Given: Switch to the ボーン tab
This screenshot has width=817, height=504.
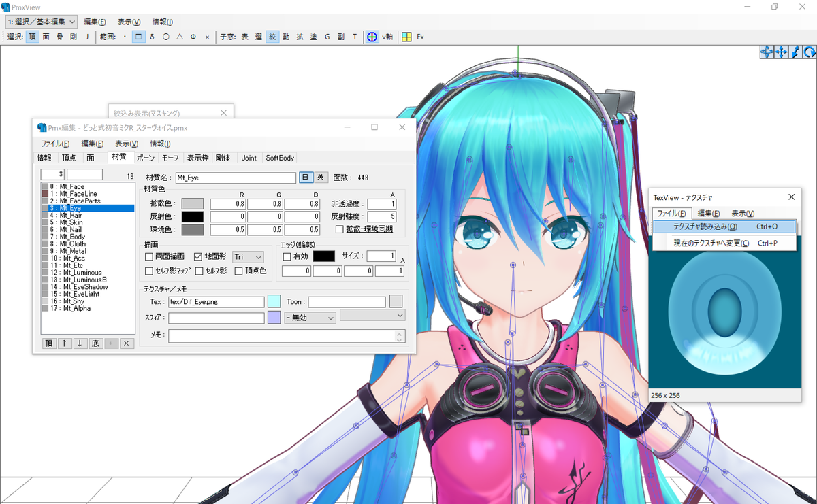Looking at the screenshot, I should [x=145, y=158].
